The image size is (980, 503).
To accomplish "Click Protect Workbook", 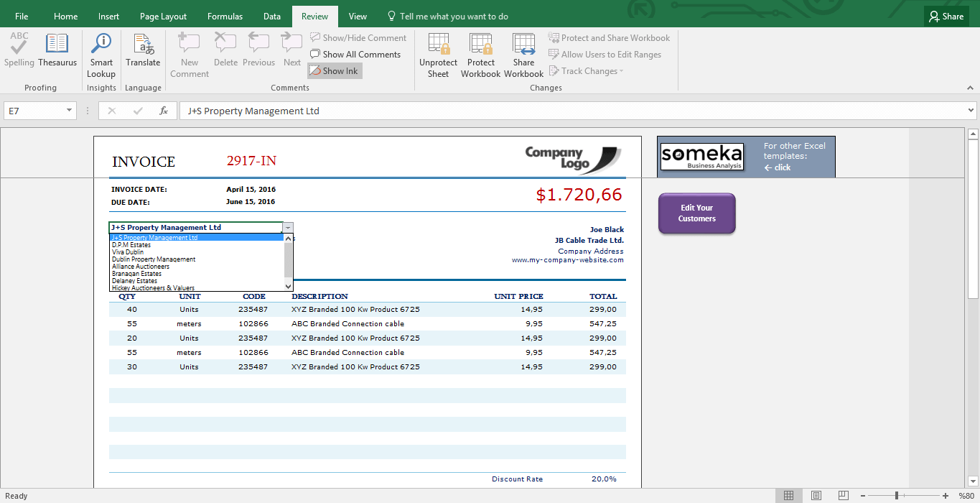I will point(480,55).
